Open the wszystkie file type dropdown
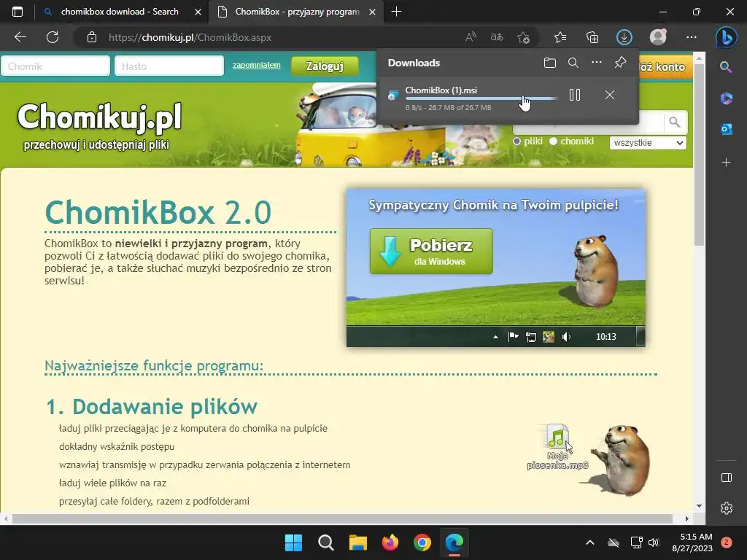747x560 pixels. 648,142
